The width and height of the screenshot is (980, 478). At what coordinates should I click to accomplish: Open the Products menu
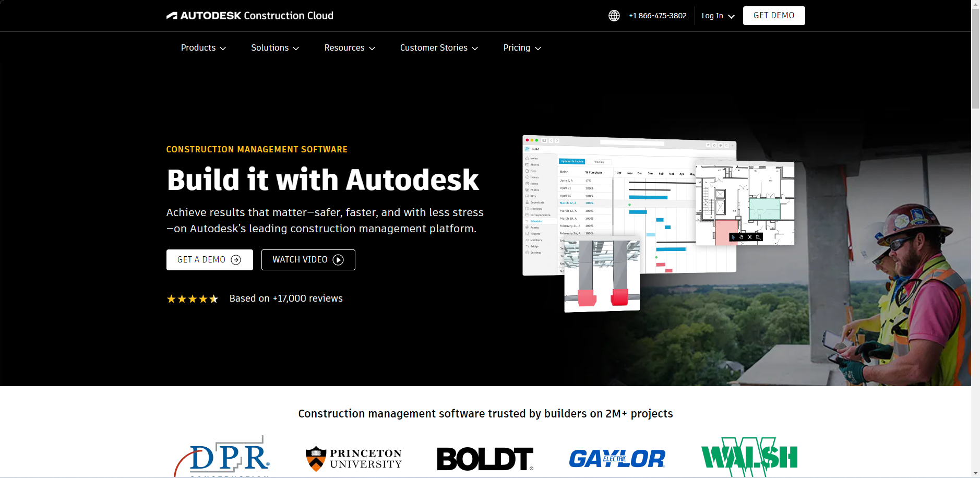click(204, 48)
